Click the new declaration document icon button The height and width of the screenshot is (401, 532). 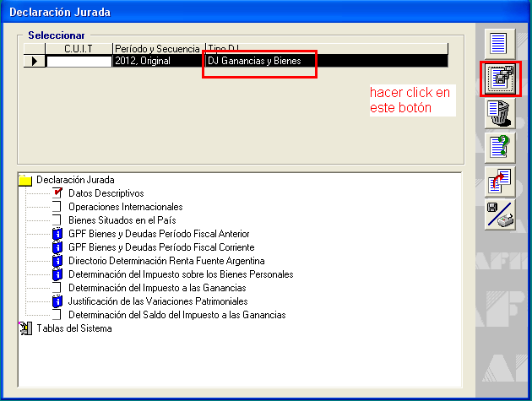500,42
